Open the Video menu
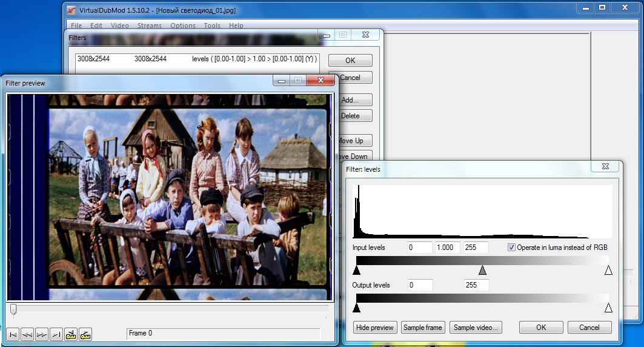This screenshot has height=347, width=644. [120, 25]
